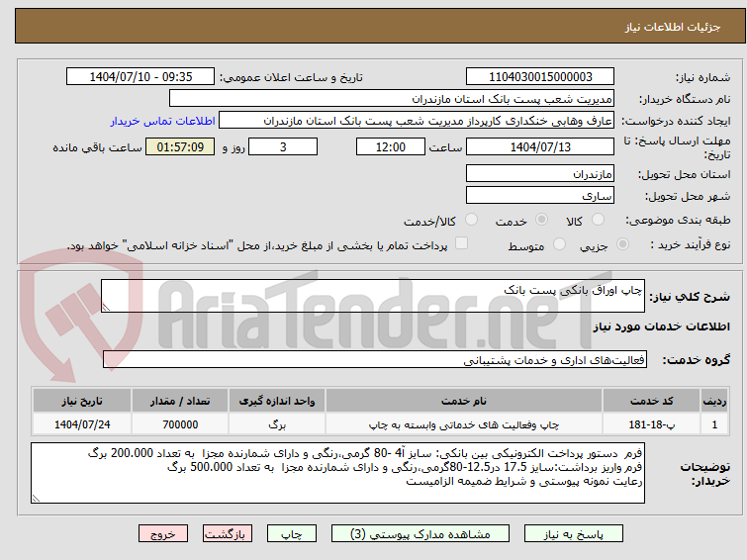The height and width of the screenshot is (560, 747).
Task: Click the نام خدمت column header
Action: pyautogui.click(x=464, y=401)
